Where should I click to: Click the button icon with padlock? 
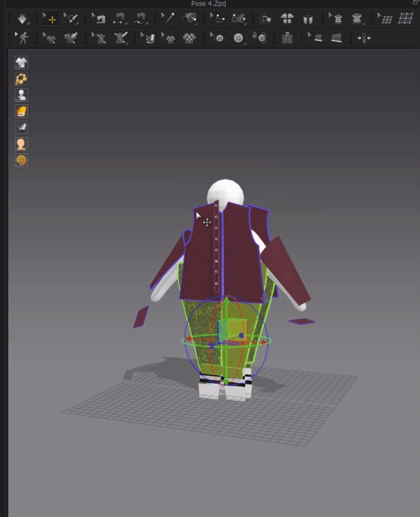(x=259, y=37)
